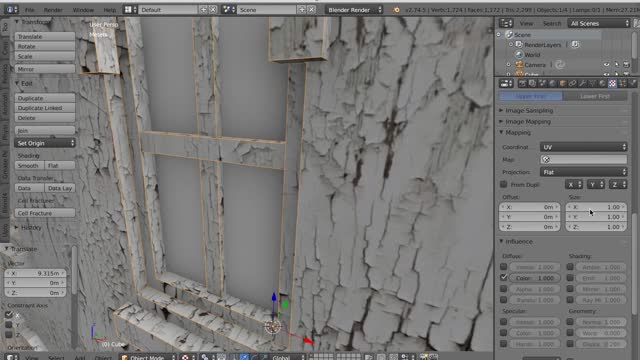
Task: Click the Translate button
Action: point(45,36)
